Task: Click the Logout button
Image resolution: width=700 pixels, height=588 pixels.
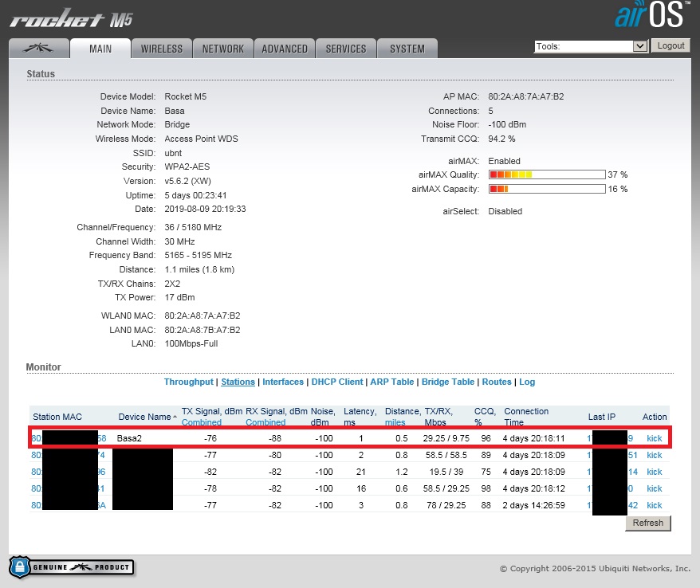Action: (671, 45)
